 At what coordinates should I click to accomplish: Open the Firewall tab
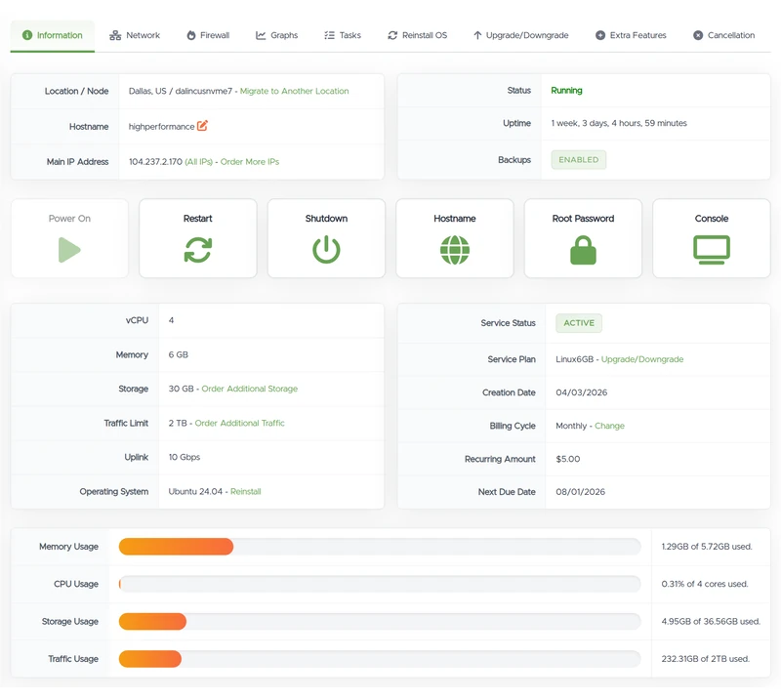click(x=208, y=35)
